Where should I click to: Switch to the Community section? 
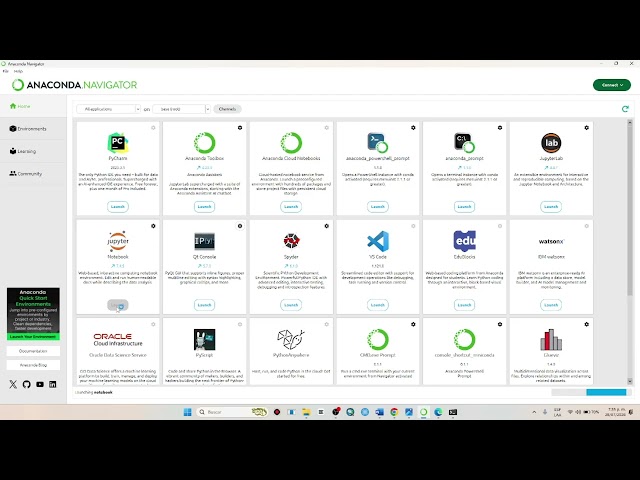tap(26, 173)
